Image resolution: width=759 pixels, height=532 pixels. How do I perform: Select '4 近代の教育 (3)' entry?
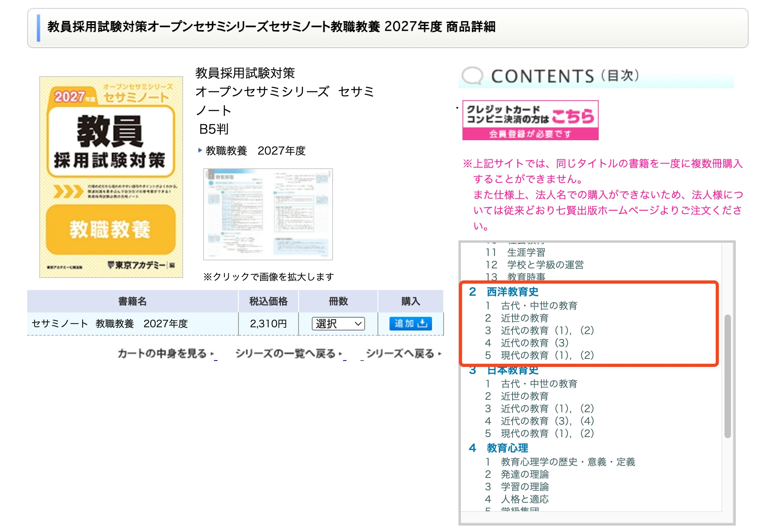[527, 343]
